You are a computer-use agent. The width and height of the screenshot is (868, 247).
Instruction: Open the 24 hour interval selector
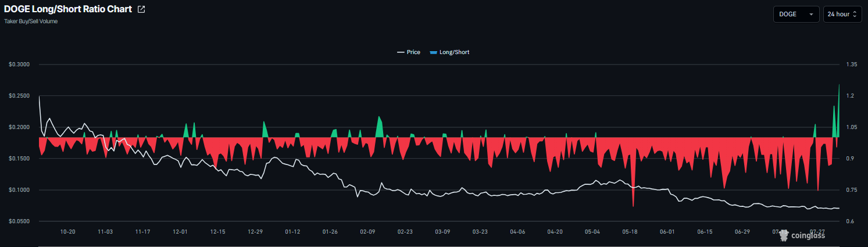pos(842,15)
